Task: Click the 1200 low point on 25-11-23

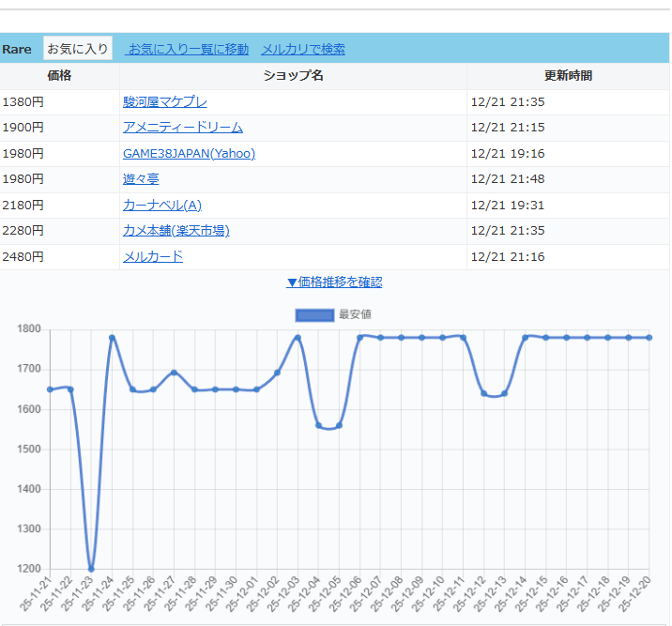Action: (x=91, y=569)
